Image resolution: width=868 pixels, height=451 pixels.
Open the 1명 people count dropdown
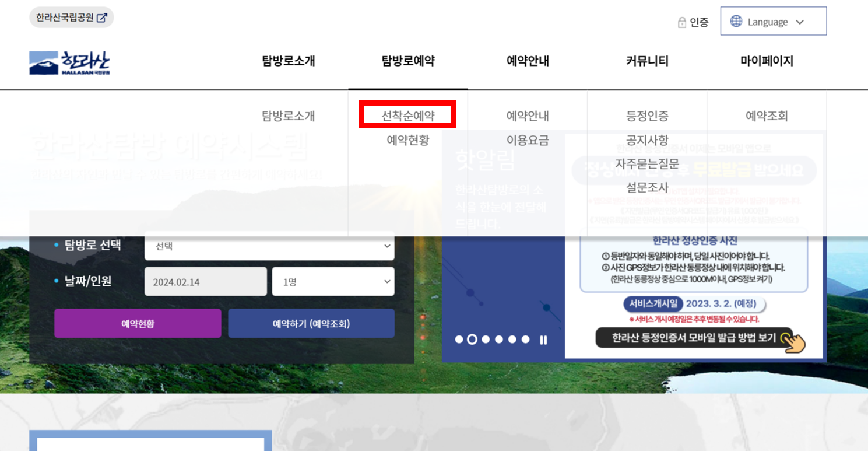coord(333,282)
